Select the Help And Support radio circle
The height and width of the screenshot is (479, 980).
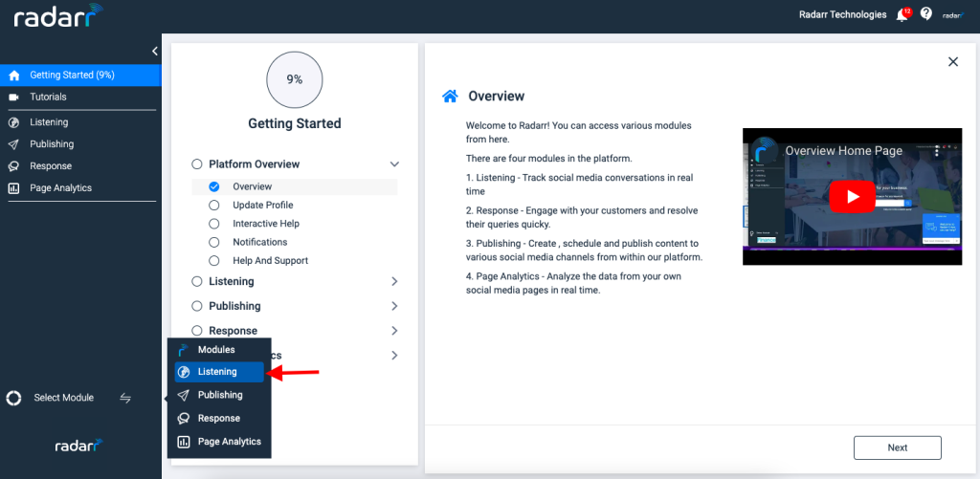point(214,261)
